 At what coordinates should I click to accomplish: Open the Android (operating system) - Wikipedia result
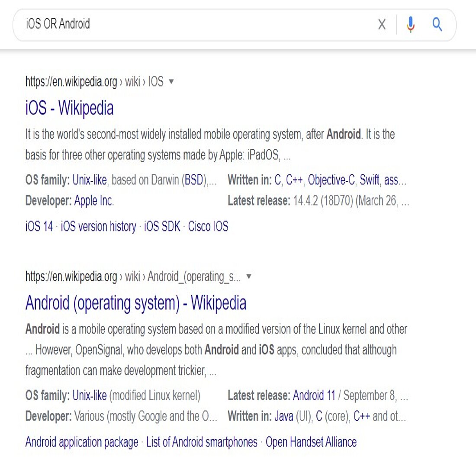pos(135,303)
